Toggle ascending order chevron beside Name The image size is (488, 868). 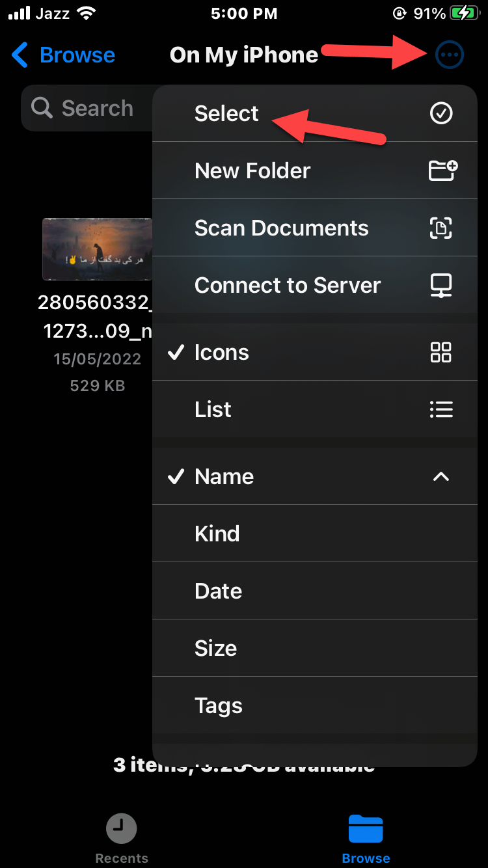pyautogui.click(x=441, y=477)
